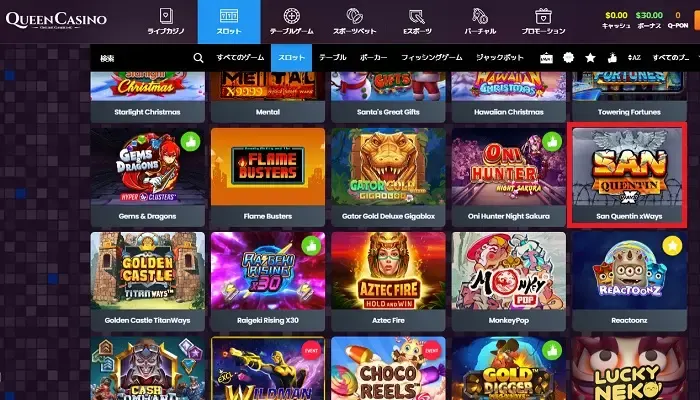Screen dimensions: 700x400
Task: Select the スロット category tab in filter bar
Action: (x=292, y=58)
